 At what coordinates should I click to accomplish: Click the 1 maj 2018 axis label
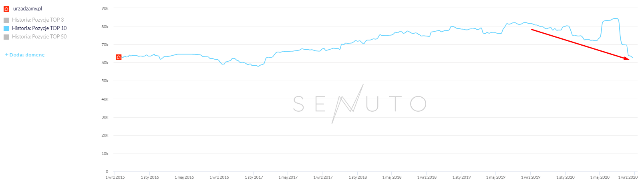click(392, 177)
